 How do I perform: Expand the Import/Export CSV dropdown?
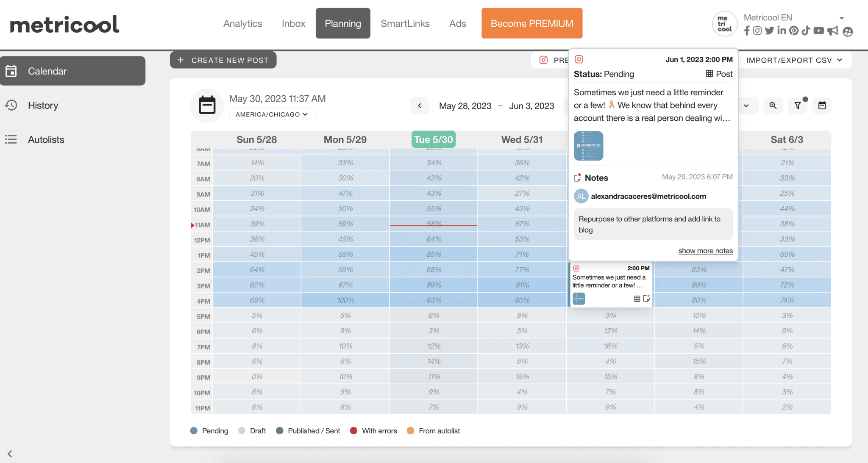coord(794,60)
